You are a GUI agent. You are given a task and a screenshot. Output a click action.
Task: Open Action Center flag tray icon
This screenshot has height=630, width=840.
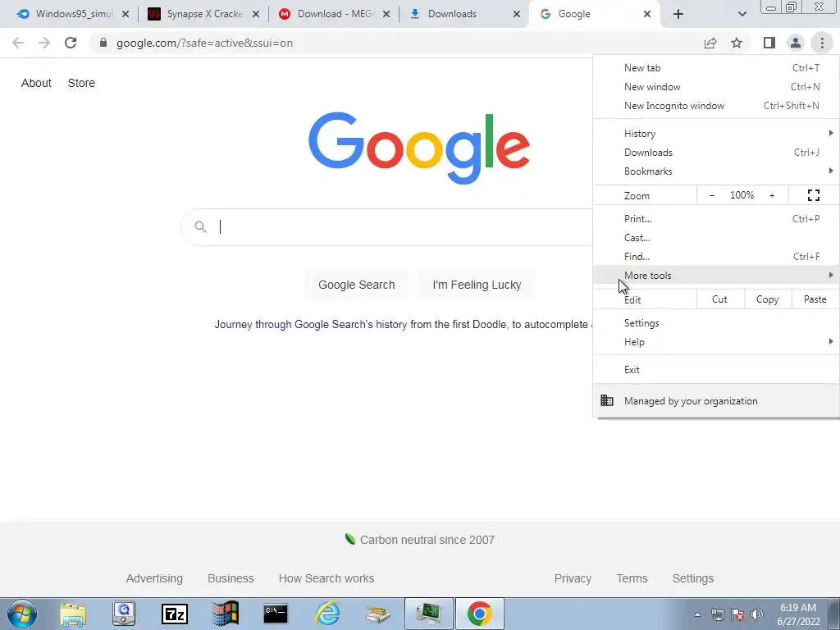pos(737,614)
